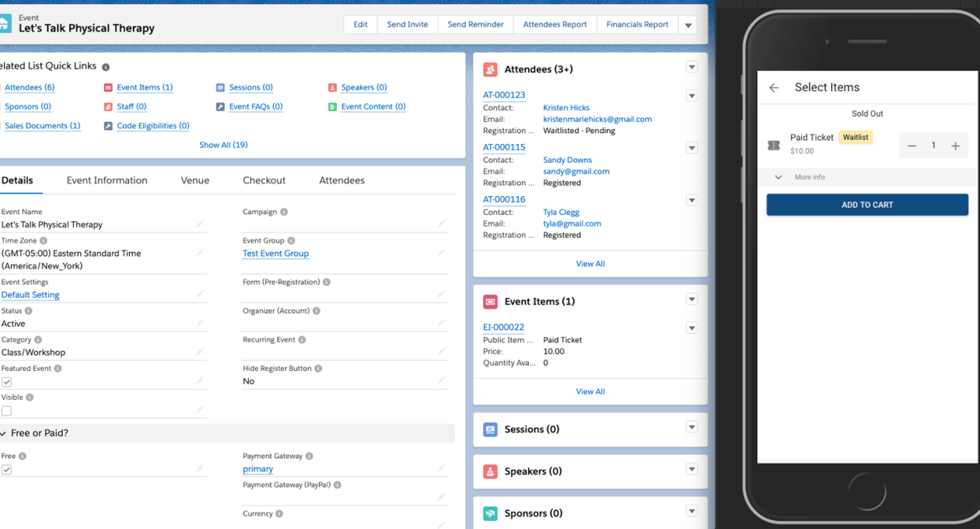Click the Sponsors card header icon
The width and height of the screenshot is (980, 529).
point(490,513)
